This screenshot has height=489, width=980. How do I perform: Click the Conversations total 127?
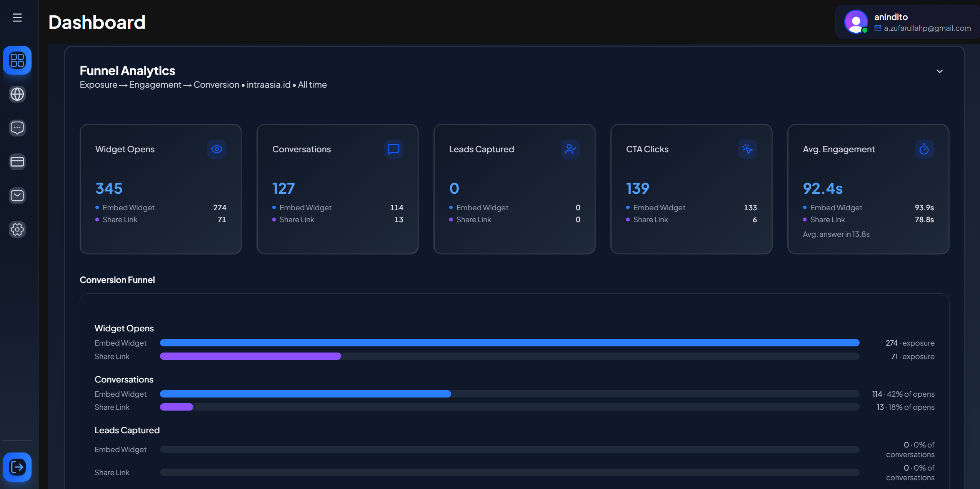(x=283, y=188)
